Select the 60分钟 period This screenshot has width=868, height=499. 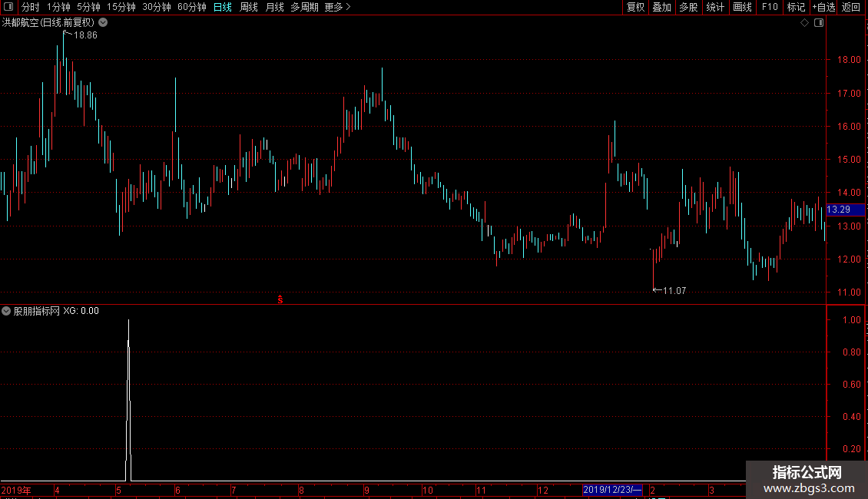click(x=192, y=7)
